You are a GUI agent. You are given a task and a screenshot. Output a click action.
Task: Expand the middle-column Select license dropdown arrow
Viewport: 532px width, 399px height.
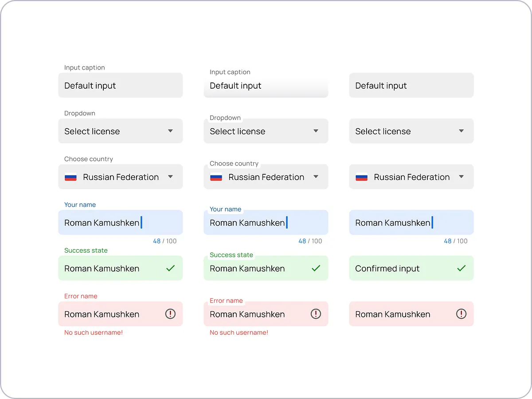click(316, 131)
